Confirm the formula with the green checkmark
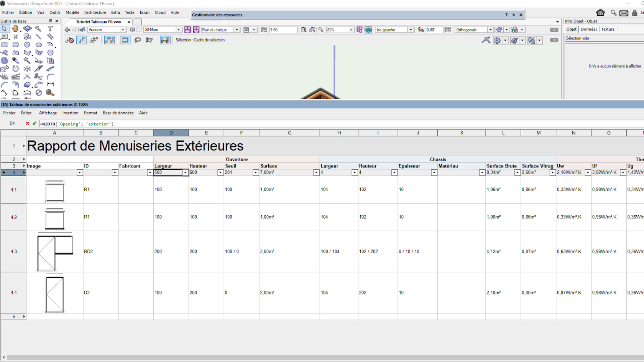This screenshot has height=362, width=644. click(x=34, y=123)
